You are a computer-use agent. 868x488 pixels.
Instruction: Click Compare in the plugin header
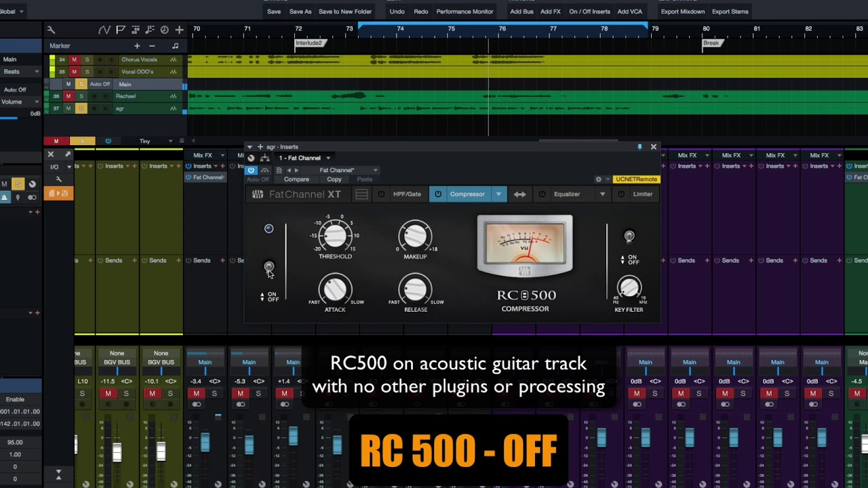pyautogui.click(x=296, y=180)
